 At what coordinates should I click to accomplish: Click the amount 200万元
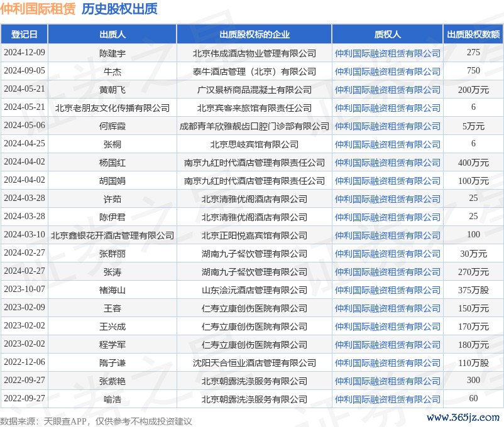(473, 90)
